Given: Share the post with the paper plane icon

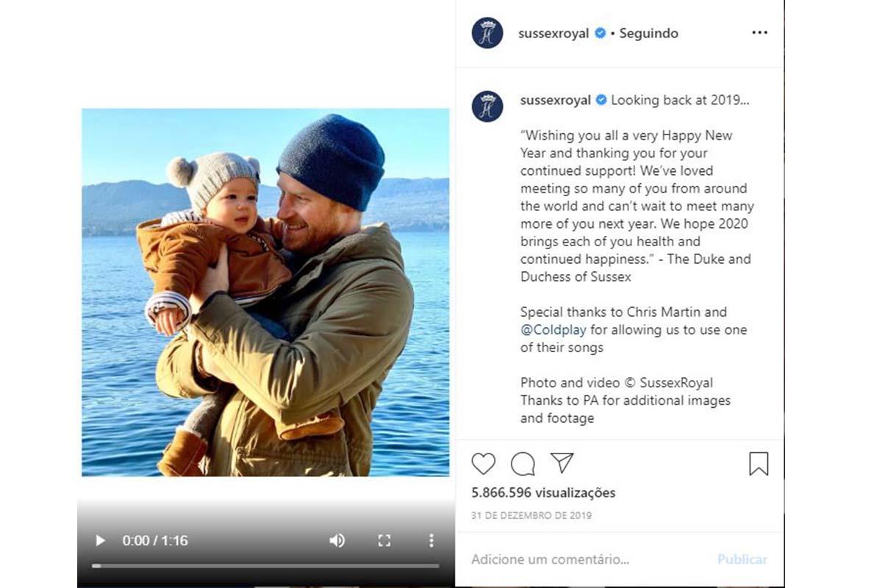Looking at the screenshot, I should [x=562, y=463].
